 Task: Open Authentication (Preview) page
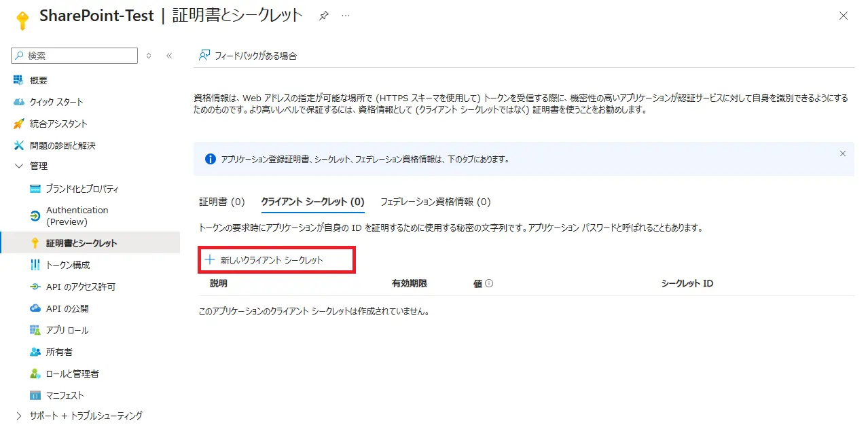pos(77,216)
